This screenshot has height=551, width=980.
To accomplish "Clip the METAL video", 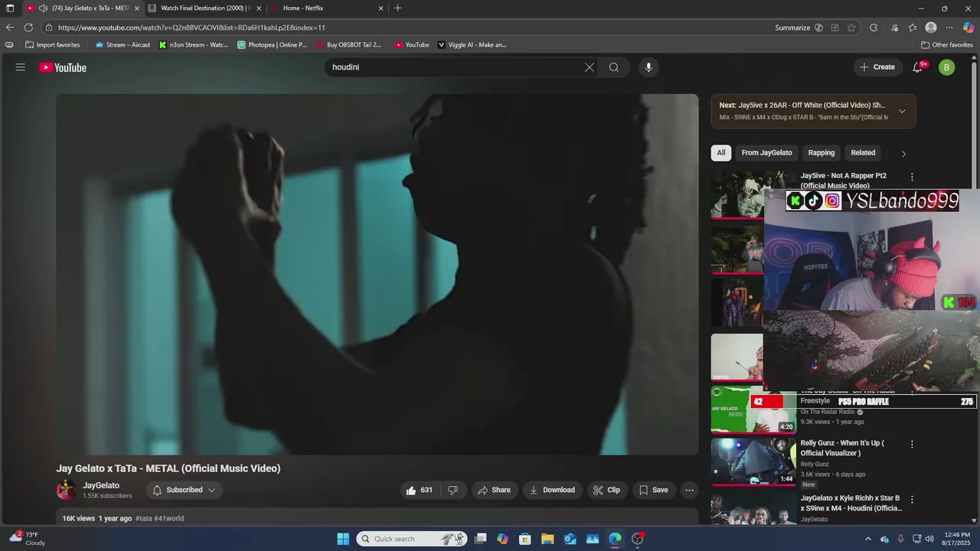I will pos(606,490).
